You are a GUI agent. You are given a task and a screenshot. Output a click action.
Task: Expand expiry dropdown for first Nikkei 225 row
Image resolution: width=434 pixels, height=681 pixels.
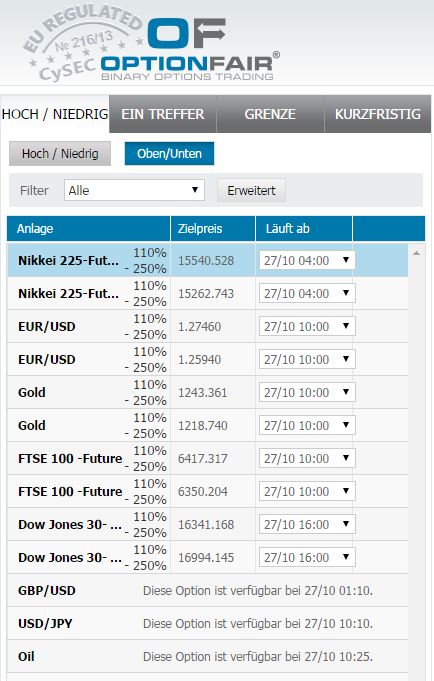pyautogui.click(x=307, y=261)
